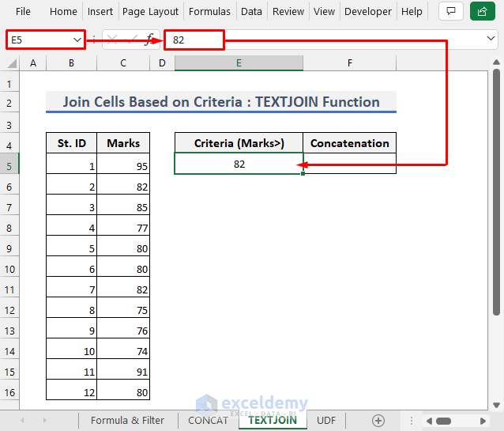The height and width of the screenshot is (431, 504).
Task: Select the Marks cell with 74
Action: 123,349
